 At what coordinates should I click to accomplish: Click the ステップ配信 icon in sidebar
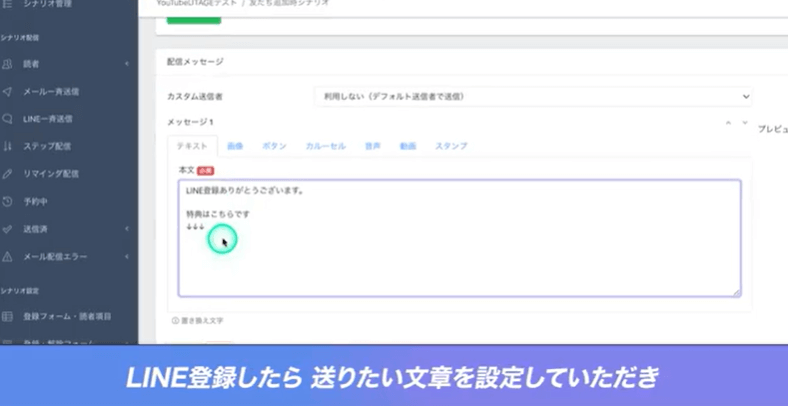(8, 146)
